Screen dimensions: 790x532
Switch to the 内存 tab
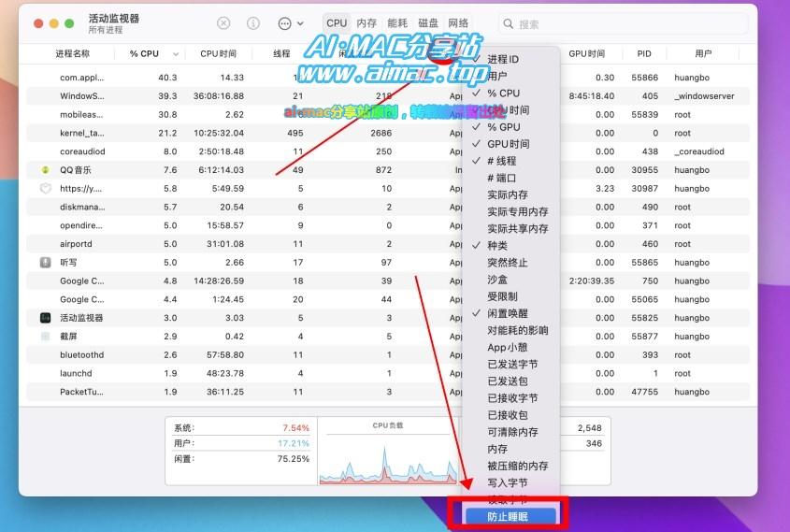coord(366,23)
